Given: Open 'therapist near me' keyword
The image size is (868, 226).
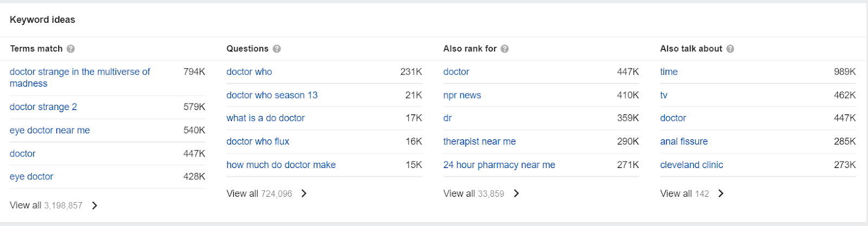Looking at the screenshot, I should (x=480, y=141).
